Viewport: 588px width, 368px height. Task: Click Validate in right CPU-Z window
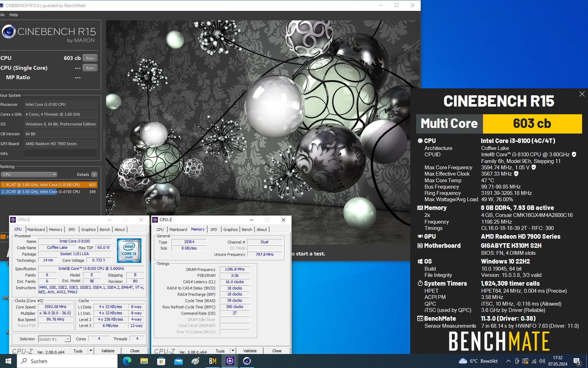click(x=250, y=351)
